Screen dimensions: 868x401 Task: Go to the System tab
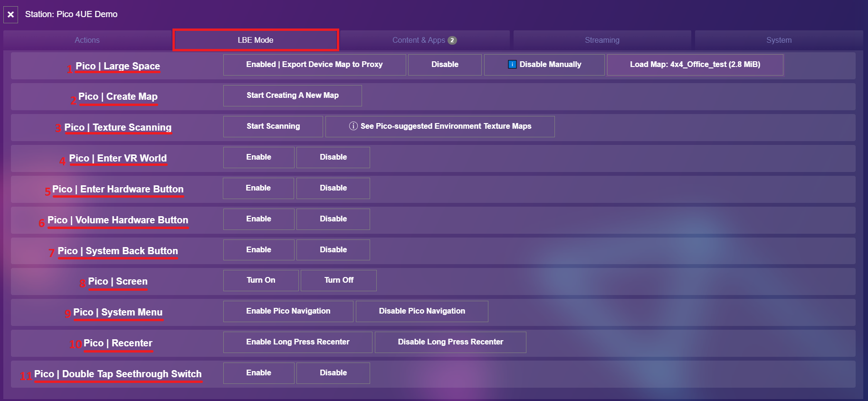pos(779,40)
